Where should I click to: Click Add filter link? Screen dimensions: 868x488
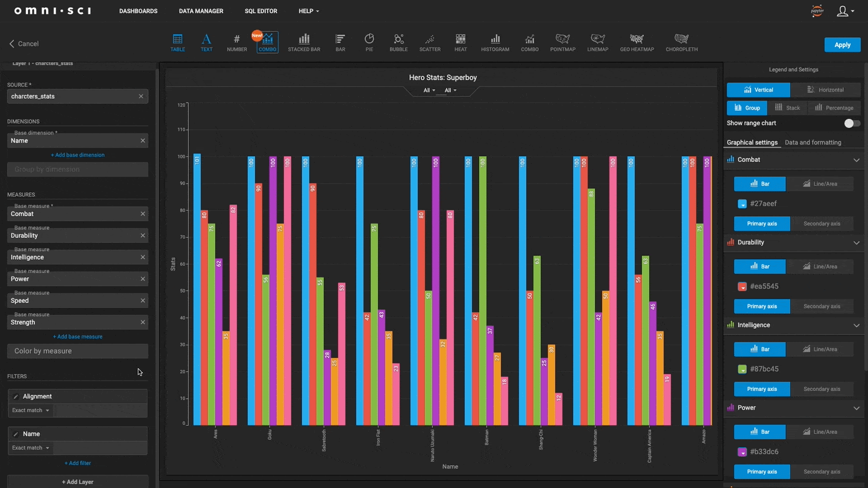click(78, 463)
